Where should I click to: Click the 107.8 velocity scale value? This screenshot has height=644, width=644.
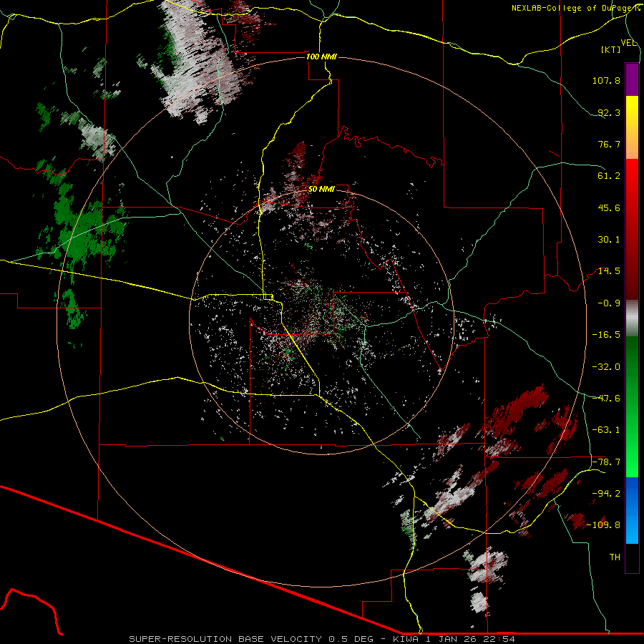(x=606, y=80)
